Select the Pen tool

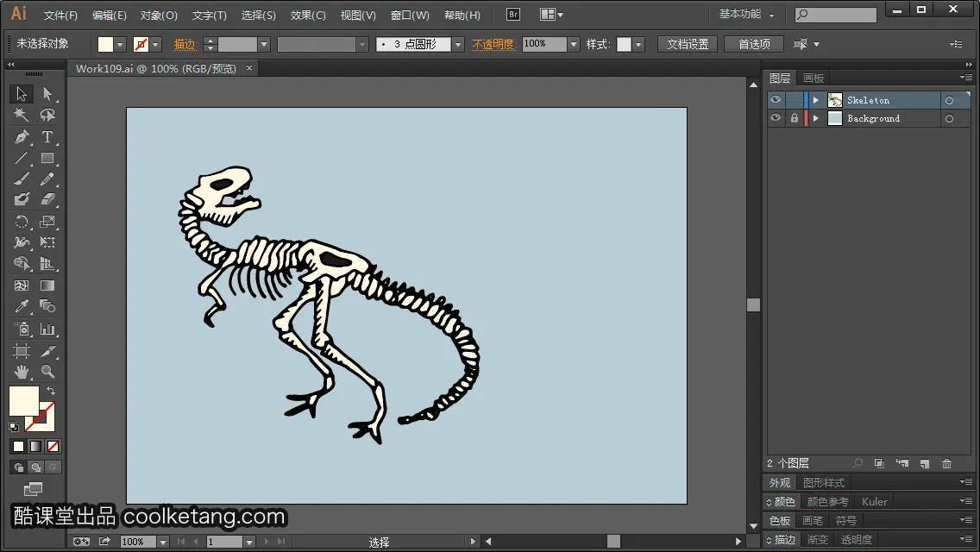[22, 137]
